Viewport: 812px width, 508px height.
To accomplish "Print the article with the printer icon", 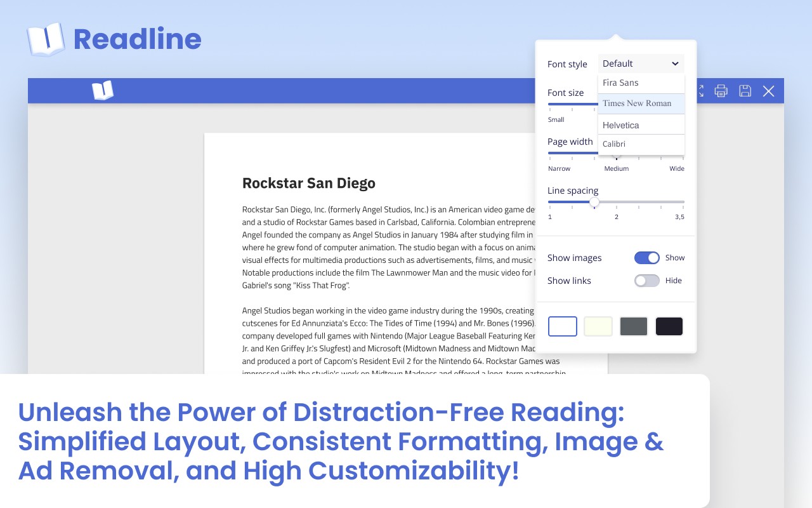I will (x=721, y=91).
